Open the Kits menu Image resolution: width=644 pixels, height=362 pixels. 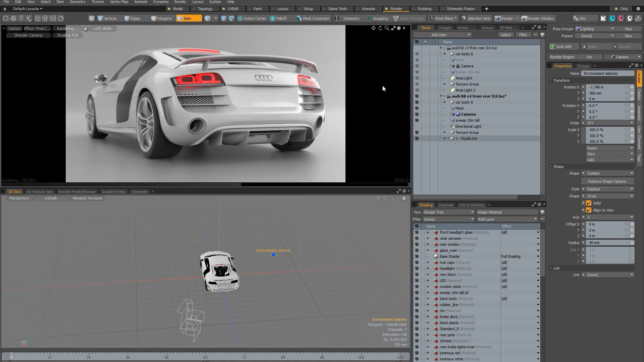pos(585,18)
